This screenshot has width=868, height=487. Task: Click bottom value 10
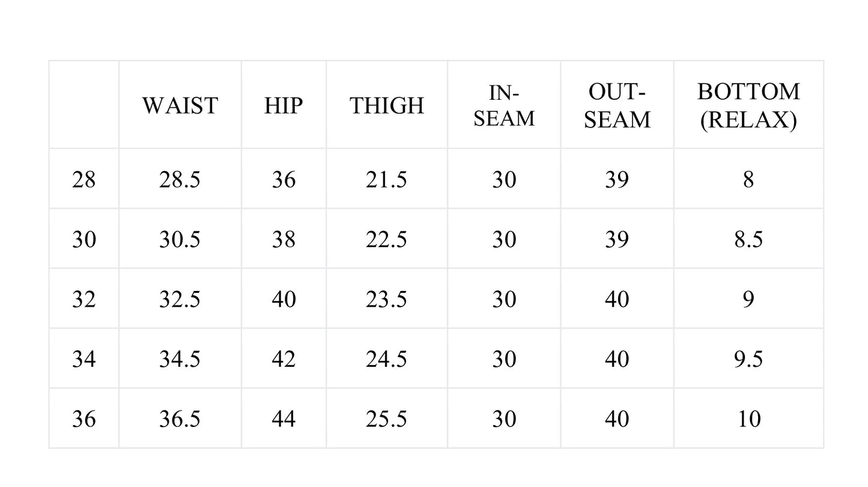coord(748,418)
